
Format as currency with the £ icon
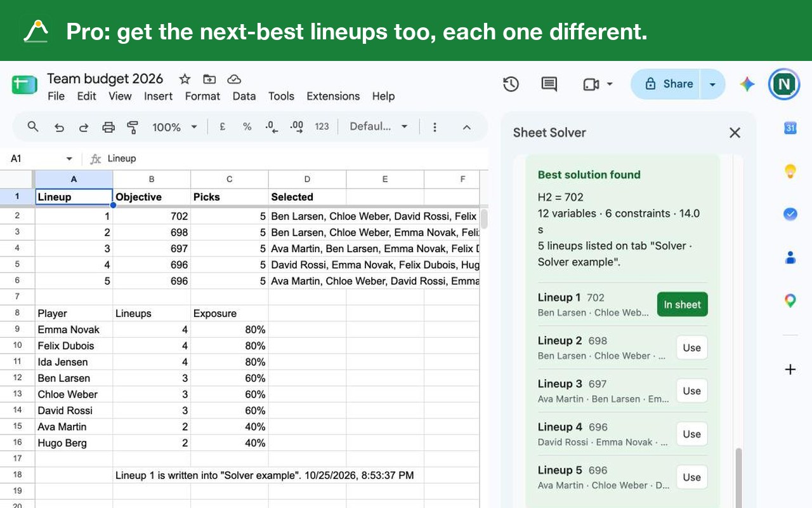(x=223, y=126)
